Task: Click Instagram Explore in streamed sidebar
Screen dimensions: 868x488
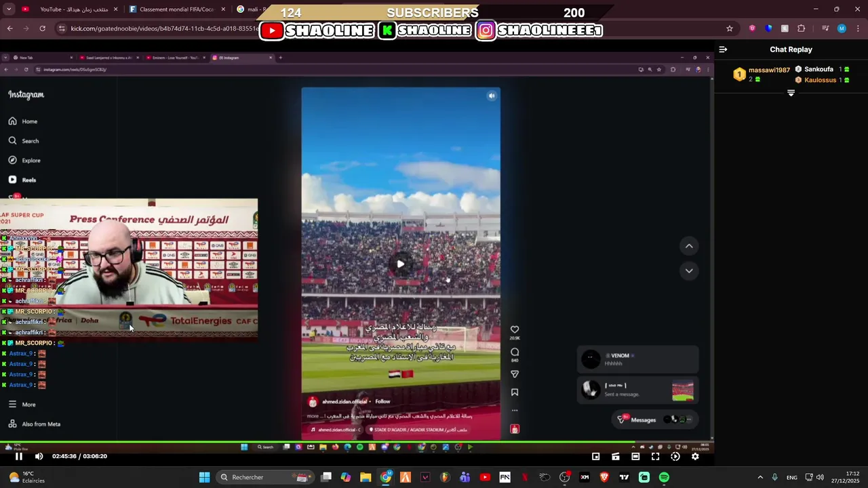Action: [x=24, y=161]
